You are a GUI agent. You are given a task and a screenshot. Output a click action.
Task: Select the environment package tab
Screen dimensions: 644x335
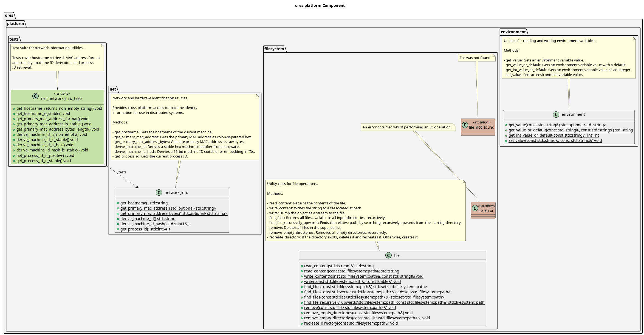[513, 32]
